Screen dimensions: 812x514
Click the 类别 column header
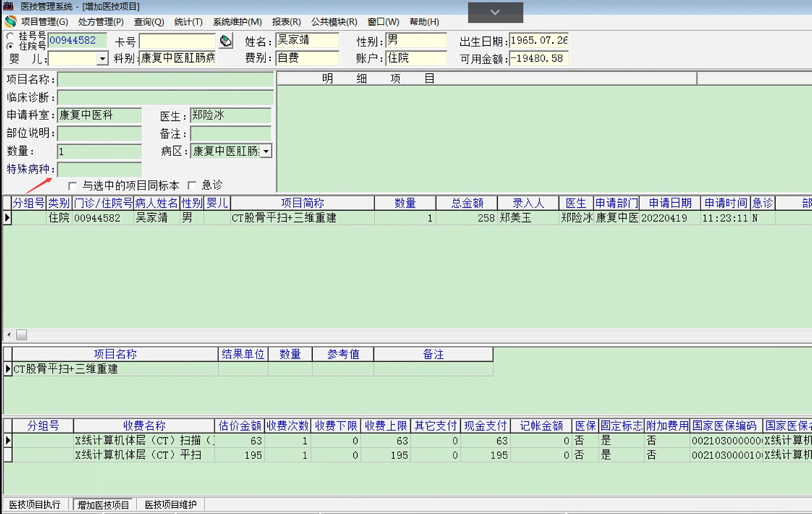59,203
